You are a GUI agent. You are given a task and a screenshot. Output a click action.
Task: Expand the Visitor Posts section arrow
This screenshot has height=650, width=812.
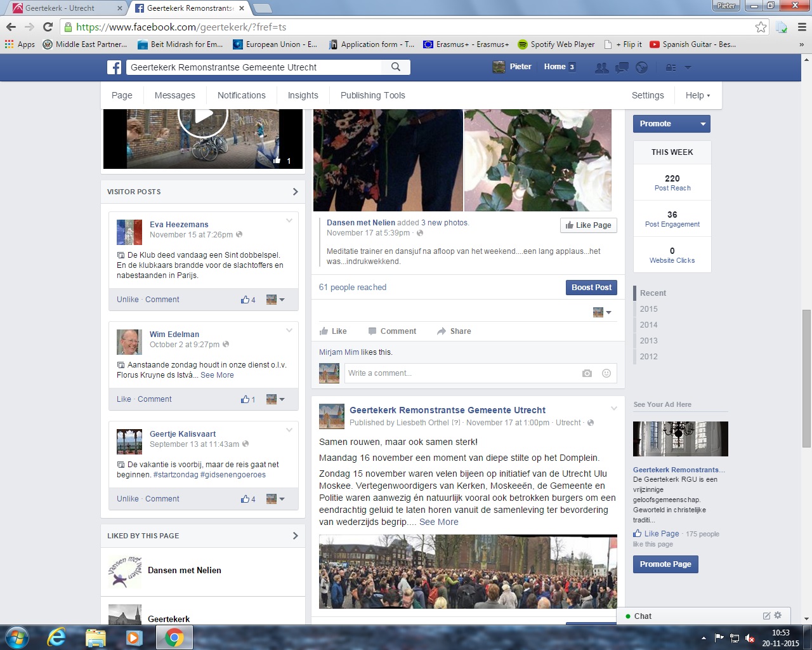coord(295,192)
